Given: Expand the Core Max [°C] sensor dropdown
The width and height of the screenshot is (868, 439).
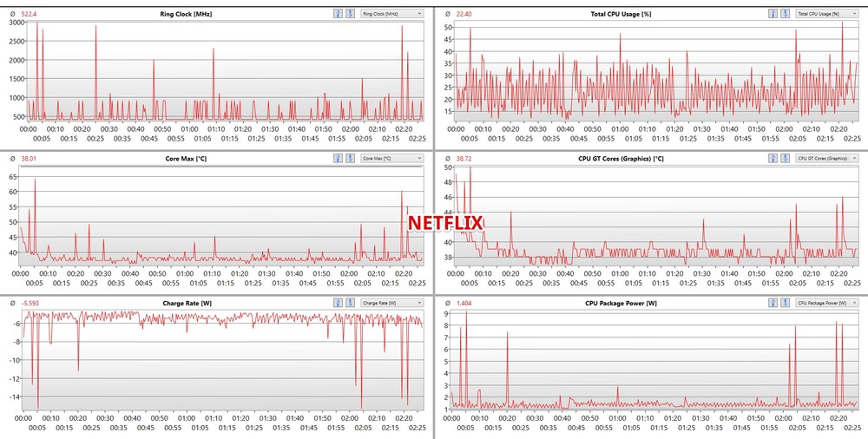Looking at the screenshot, I should pyautogui.click(x=391, y=158).
